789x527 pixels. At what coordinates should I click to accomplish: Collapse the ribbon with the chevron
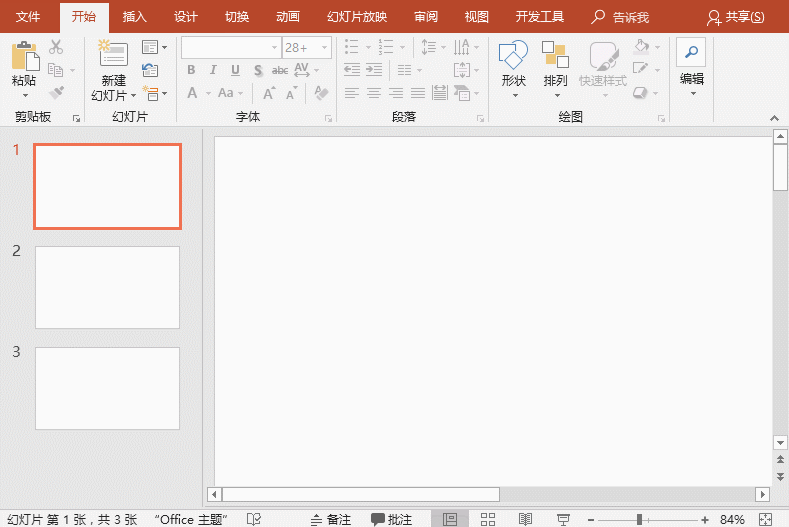coord(776,118)
